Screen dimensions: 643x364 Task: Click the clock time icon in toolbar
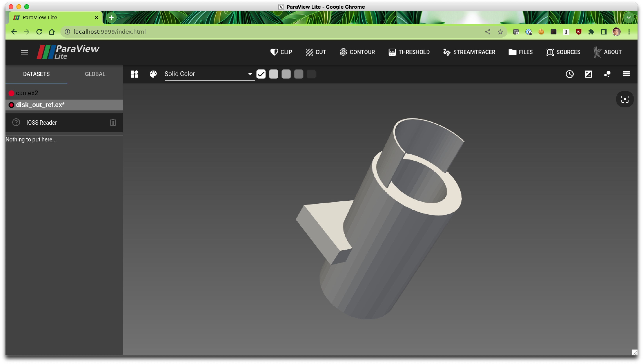pyautogui.click(x=569, y=74)
